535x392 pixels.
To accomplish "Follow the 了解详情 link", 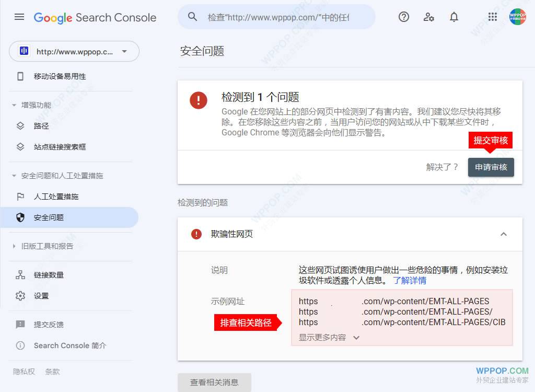I will (x=410, y=281).
